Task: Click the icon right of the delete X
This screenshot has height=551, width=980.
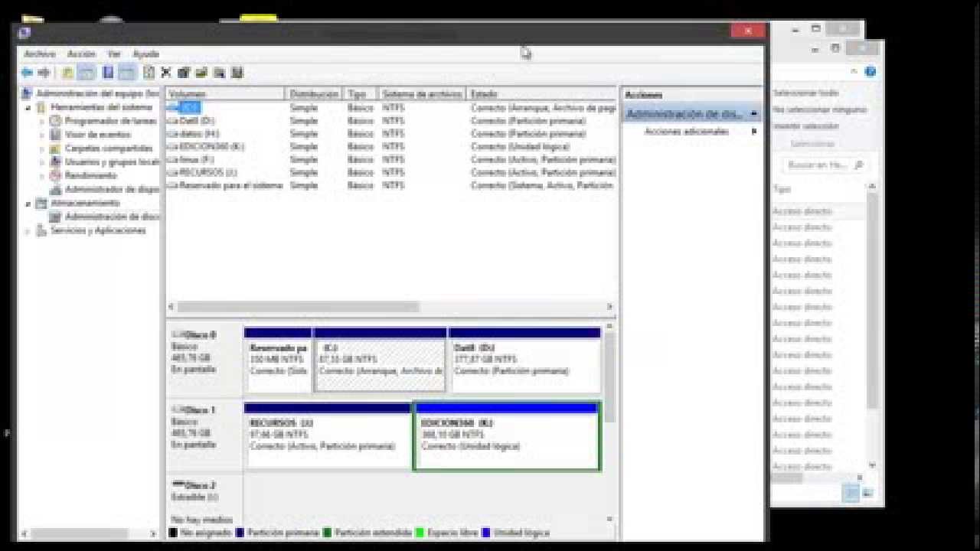Action: coord(183,73)
